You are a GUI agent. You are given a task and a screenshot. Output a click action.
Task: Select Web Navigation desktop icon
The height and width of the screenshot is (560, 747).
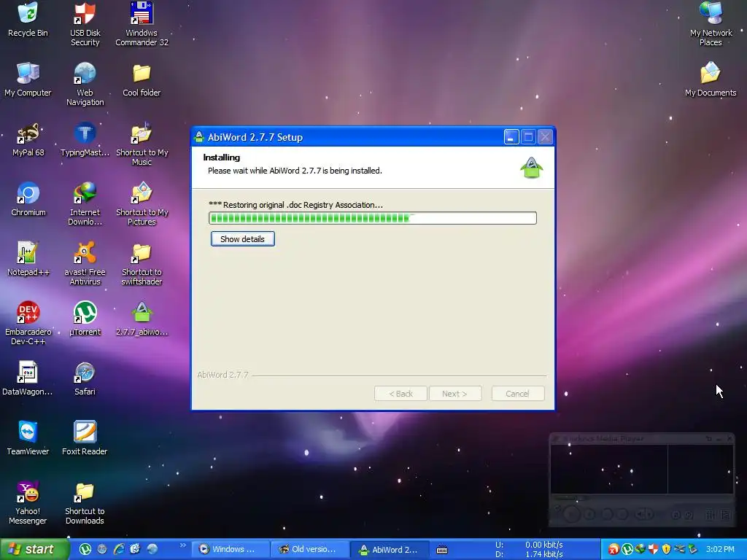point(85,83)
